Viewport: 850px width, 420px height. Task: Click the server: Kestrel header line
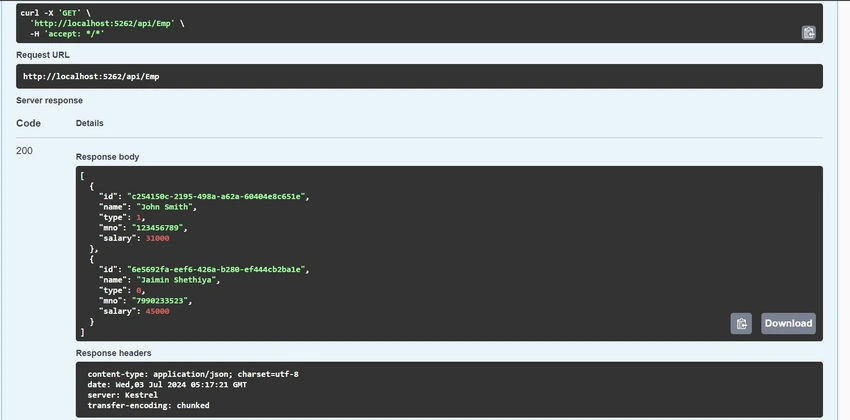coord(123,395)
